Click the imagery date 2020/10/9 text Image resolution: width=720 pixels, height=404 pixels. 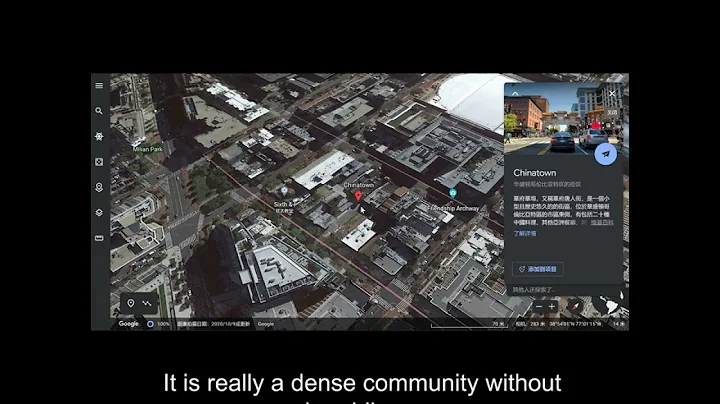pos(214,324)
